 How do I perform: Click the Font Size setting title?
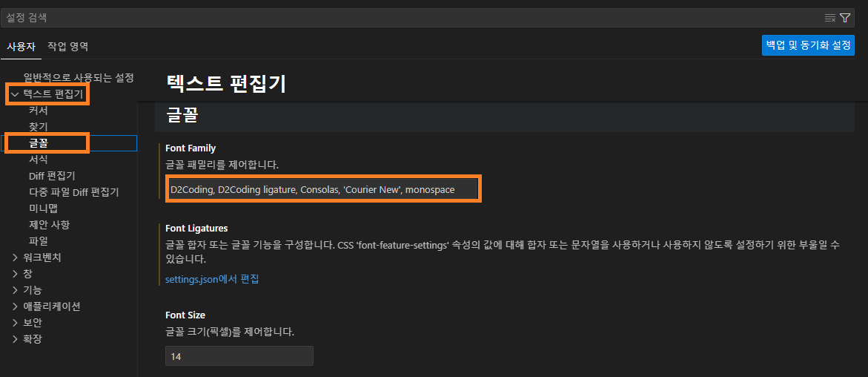pyautogui.click(x=185, y=315)
